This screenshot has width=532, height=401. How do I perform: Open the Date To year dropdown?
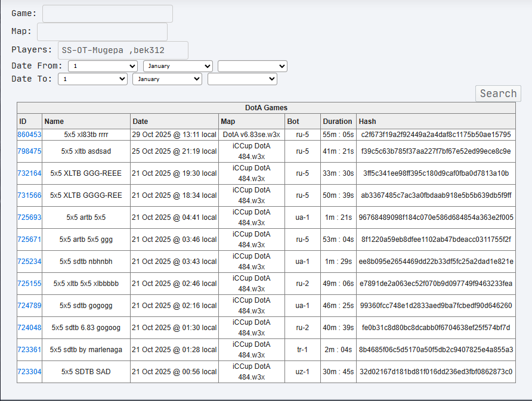(x=242, y=79)
